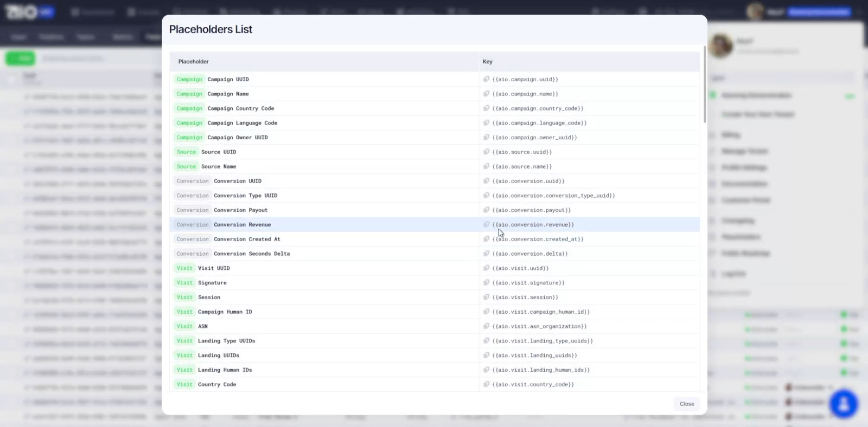Viewport: 868px width, 427px height.
Task: Click the Source tag beside Source Name
Action: pos(186,166)
